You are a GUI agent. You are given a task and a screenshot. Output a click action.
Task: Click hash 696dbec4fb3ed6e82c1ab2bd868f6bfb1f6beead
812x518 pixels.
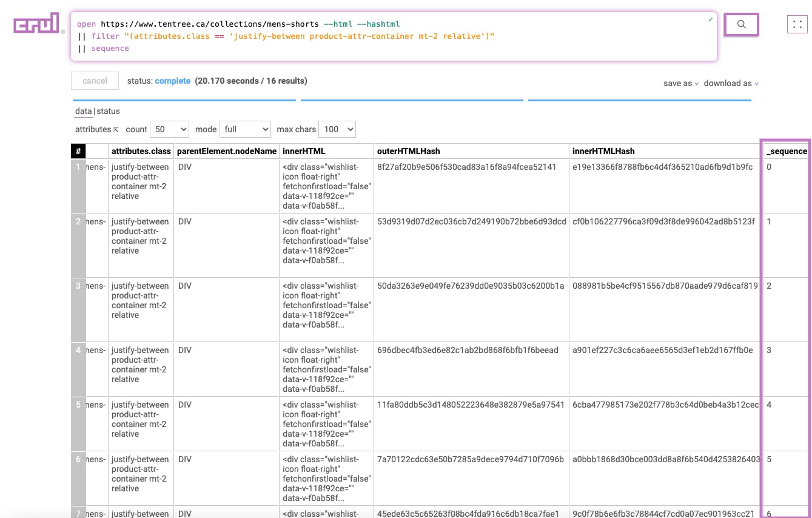(x=468, y=350)
